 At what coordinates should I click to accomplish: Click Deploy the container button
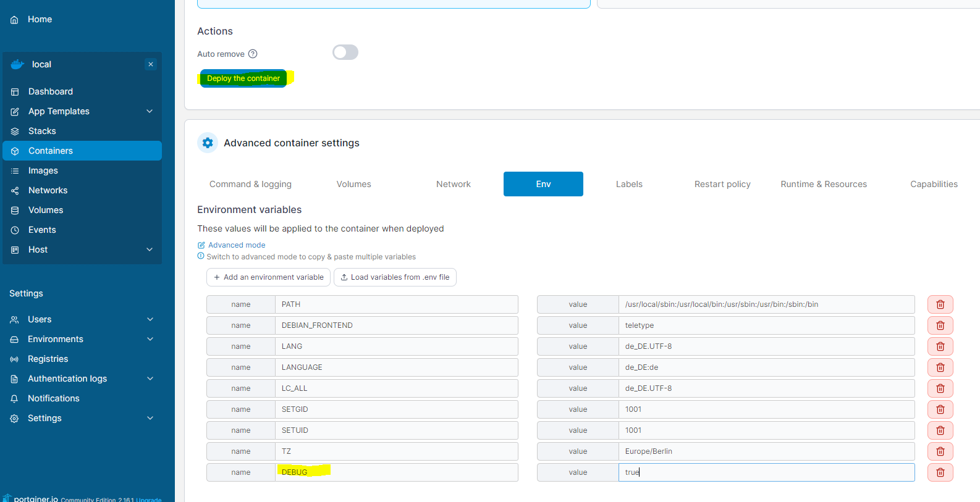(243, 78)
